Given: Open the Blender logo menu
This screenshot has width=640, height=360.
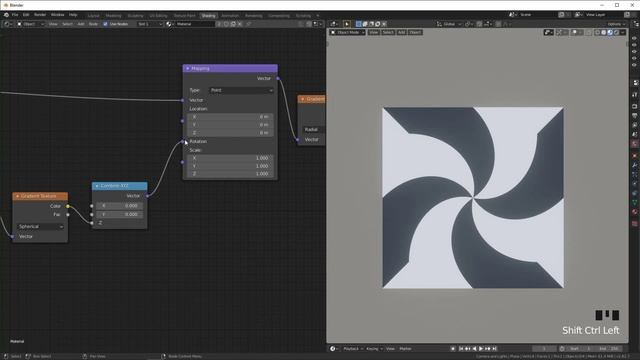Looking at the screenshot, I should point(6,15).
